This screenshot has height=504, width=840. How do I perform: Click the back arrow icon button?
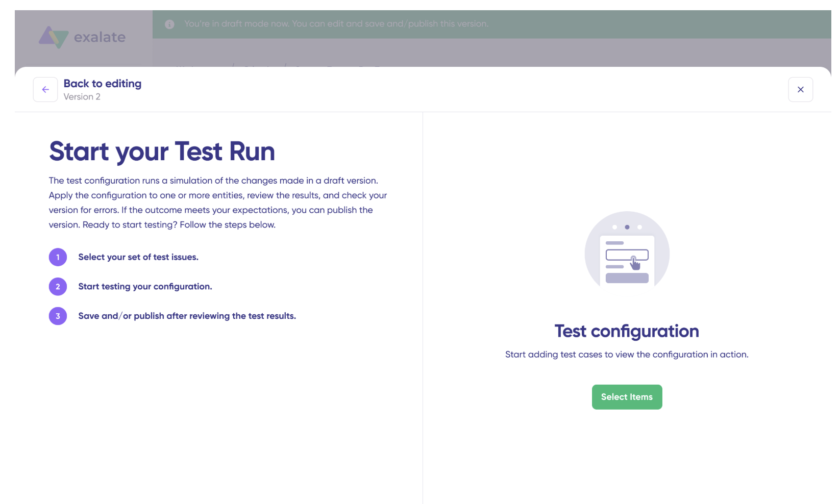pos(45,90)
